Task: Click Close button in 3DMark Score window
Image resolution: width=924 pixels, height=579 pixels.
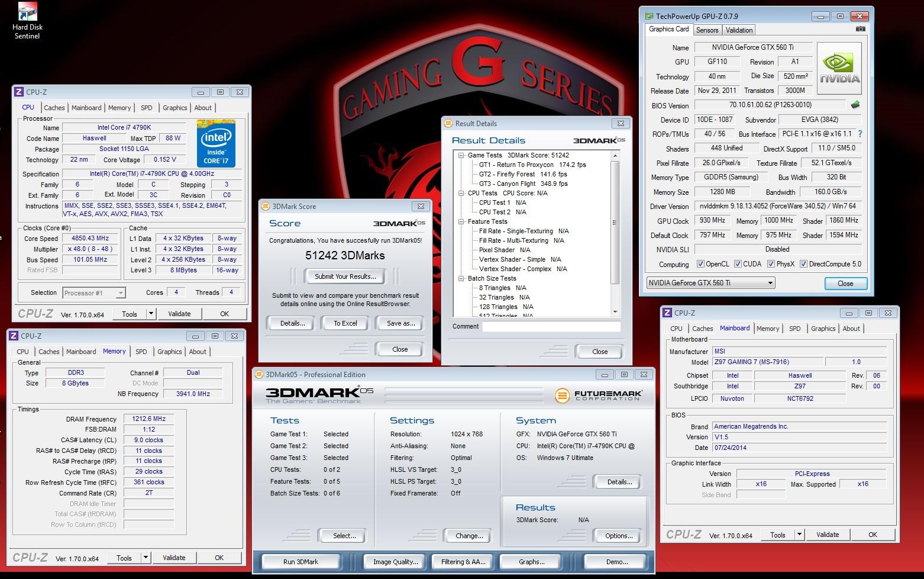Action: tap(400, 349)
